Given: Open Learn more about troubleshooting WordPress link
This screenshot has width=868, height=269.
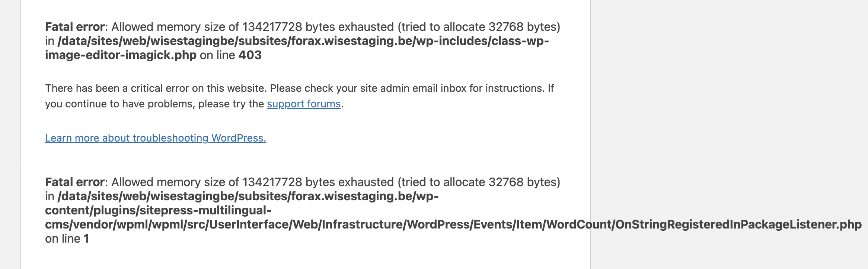Looking at the screenshot, I should coord(156,138).
